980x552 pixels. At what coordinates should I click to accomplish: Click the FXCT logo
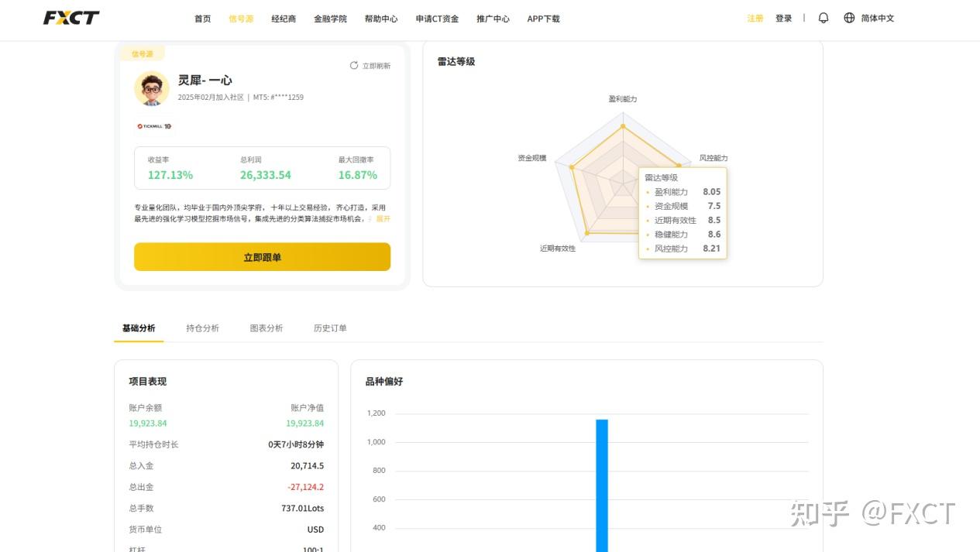71,18
